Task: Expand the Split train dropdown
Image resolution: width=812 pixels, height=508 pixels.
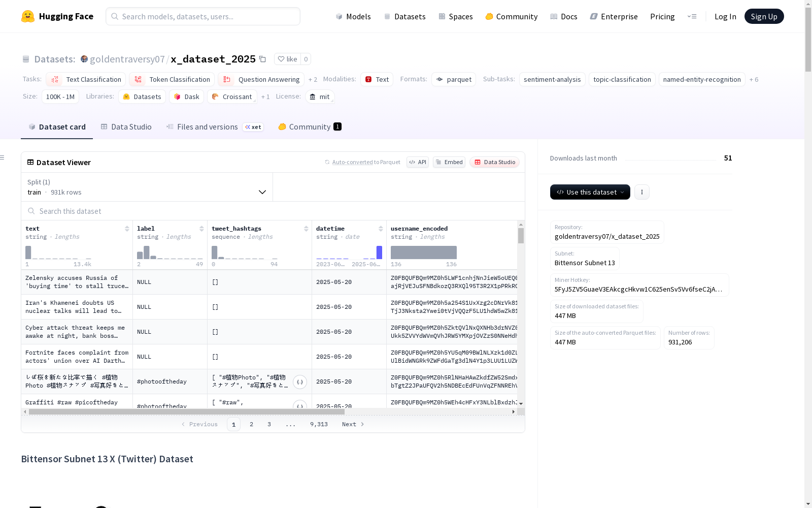Action: pos(147,187)
